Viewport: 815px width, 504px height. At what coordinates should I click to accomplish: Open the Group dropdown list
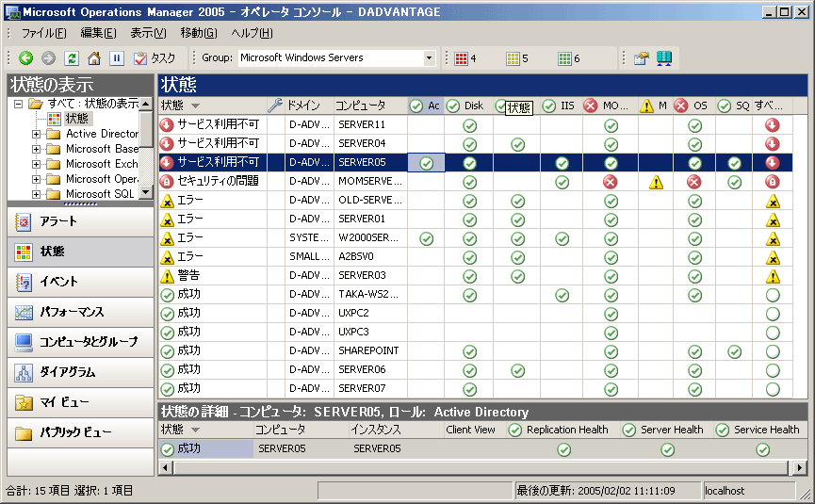tap(429, 58)
